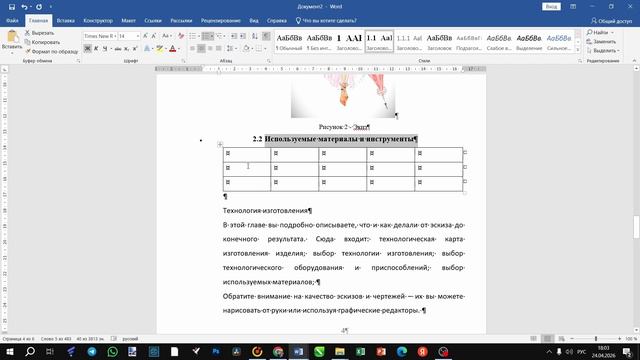Click Cut (Вырезать) in clipboard group
The image size is (640, 360).
(40, 33)
